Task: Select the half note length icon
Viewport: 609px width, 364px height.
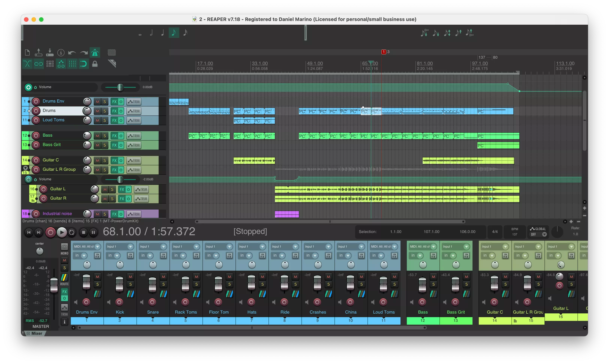Action: pos(151,33)
